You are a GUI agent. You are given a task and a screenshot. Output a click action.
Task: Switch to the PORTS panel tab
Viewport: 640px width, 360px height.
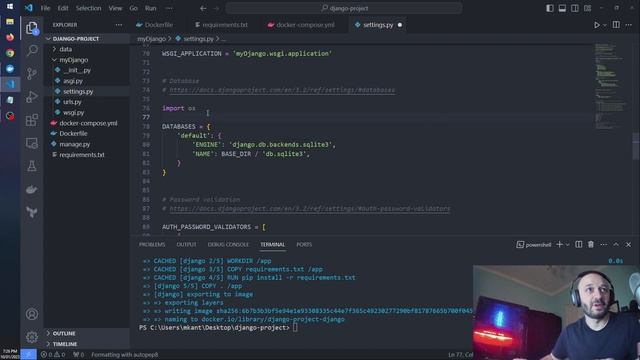304,244
